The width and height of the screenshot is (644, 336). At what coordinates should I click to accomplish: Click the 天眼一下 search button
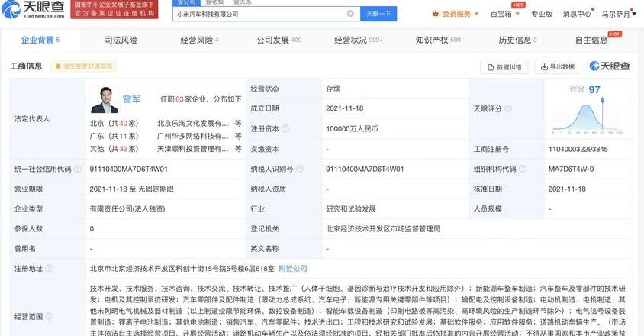(x=378, y=14)
